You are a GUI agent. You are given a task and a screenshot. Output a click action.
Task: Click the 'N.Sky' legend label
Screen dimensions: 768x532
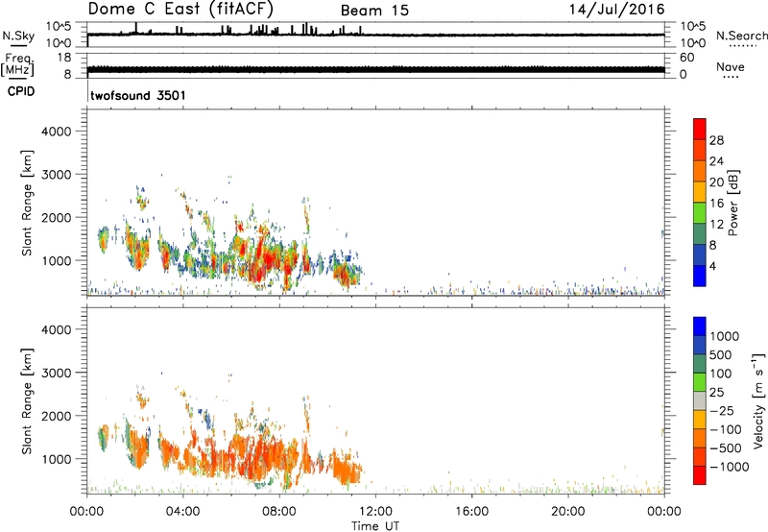click(18, 36)
